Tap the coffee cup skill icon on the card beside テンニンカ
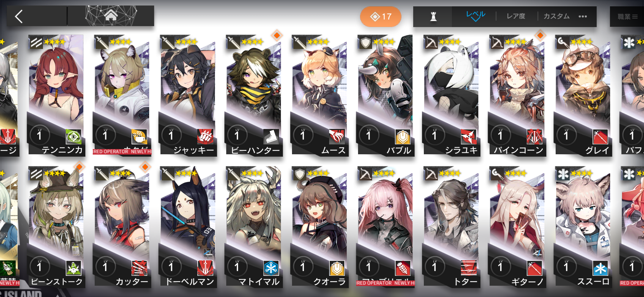The height and width of the screenshot is (297, 644). pos(139,136)
